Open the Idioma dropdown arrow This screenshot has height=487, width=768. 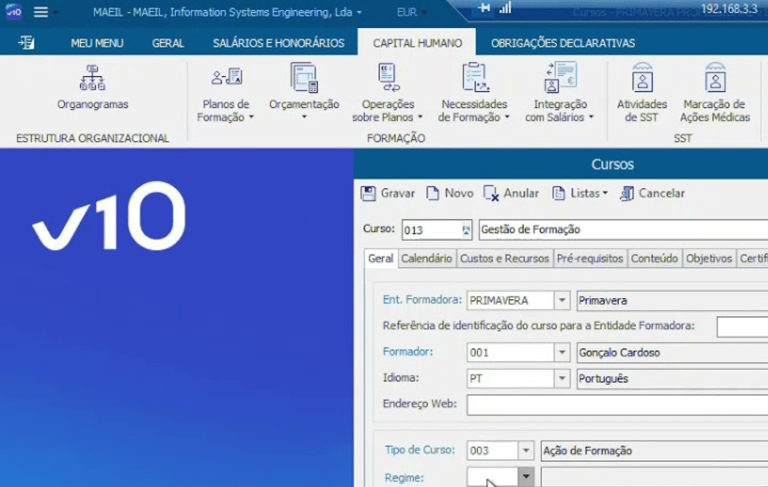coord(562,378)
